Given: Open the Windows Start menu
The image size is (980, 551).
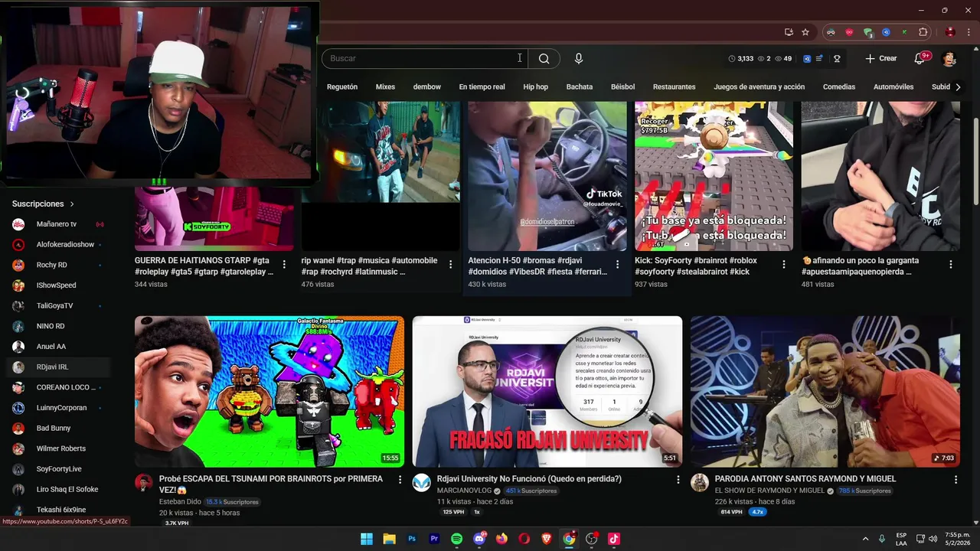Looking at the screenshot, I should [367, 539].
